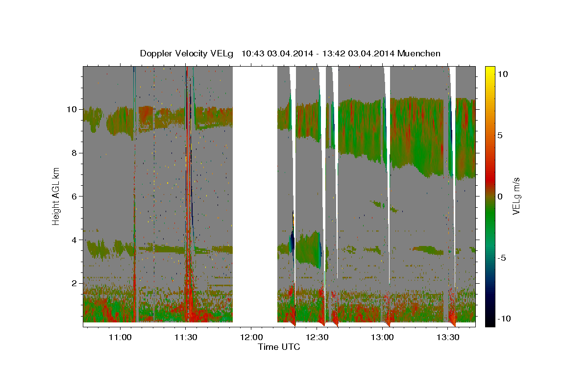Click the red vertical streak at 11:30

[x=187, y=196]
